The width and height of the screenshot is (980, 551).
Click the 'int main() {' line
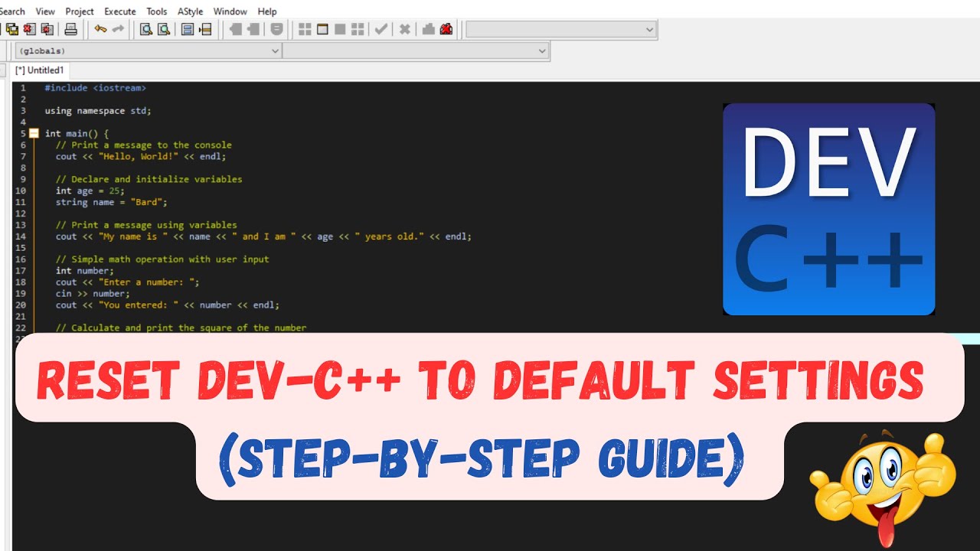click(x=77, y=133)
